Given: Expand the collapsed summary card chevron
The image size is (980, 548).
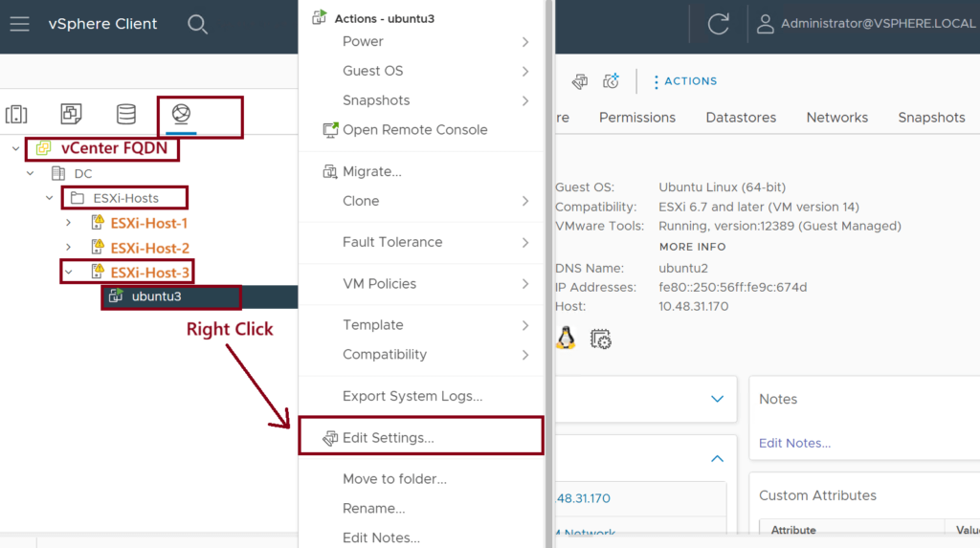Looking at the screenshot, I should (x=717, y=399).
